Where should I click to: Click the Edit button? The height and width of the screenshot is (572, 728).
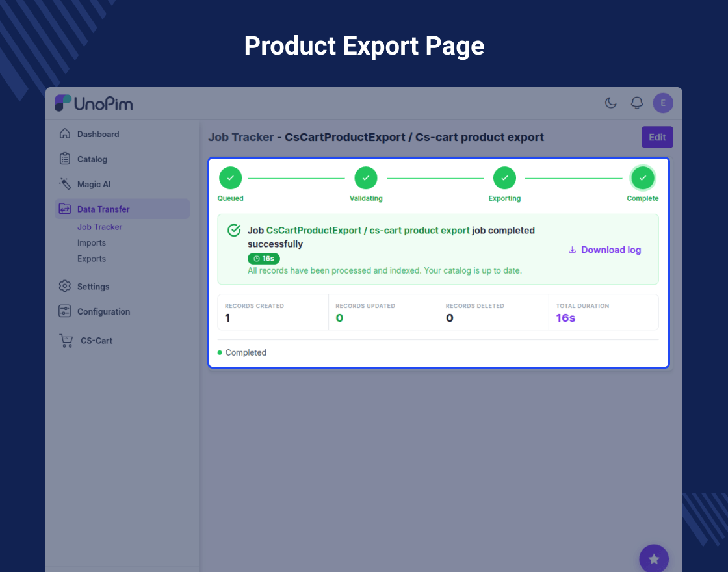(x=657, y=137)
